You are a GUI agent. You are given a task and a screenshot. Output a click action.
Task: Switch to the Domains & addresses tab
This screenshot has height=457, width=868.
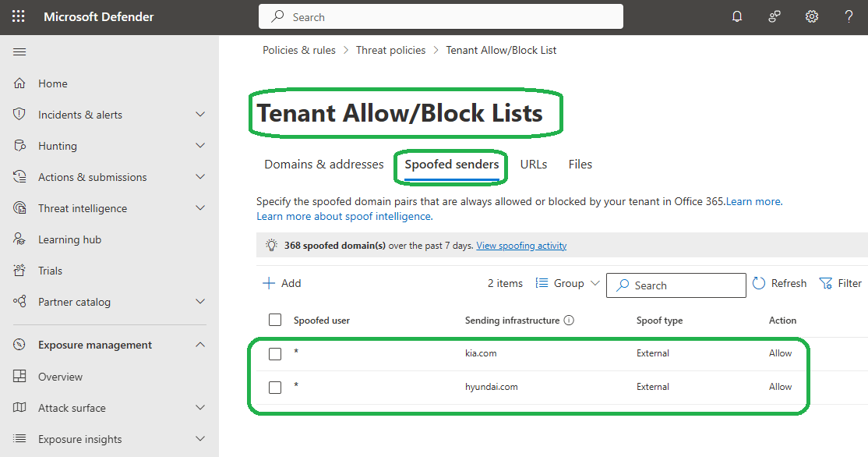(x=324, y=165)
